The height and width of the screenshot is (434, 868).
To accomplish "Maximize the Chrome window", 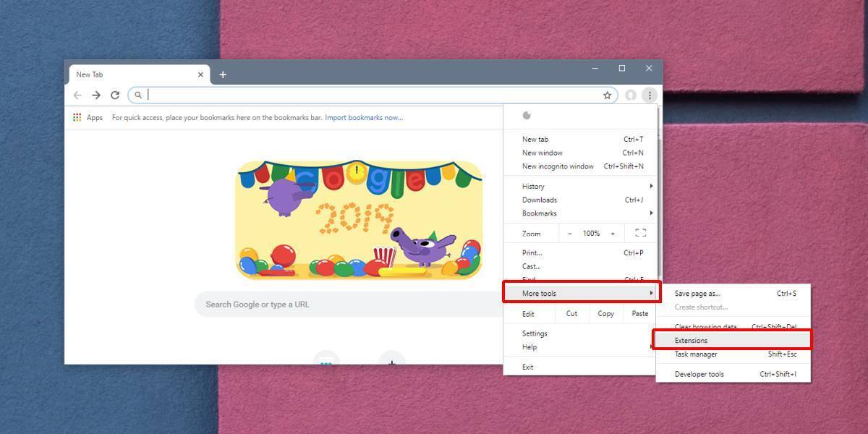I will [621, 68].
